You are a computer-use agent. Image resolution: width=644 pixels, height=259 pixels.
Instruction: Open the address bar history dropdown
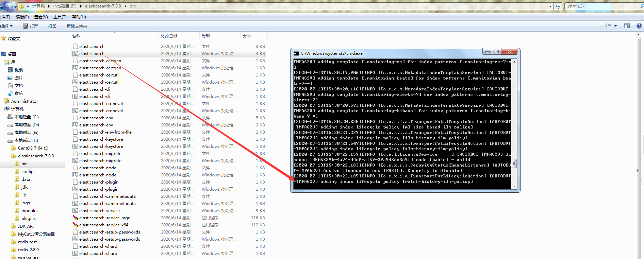click(x=550, y=6)
